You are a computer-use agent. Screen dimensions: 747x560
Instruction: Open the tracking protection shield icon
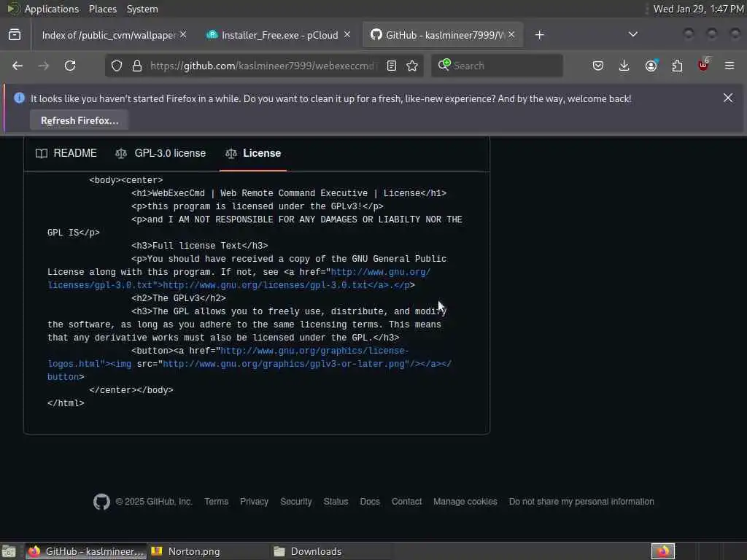117,66
